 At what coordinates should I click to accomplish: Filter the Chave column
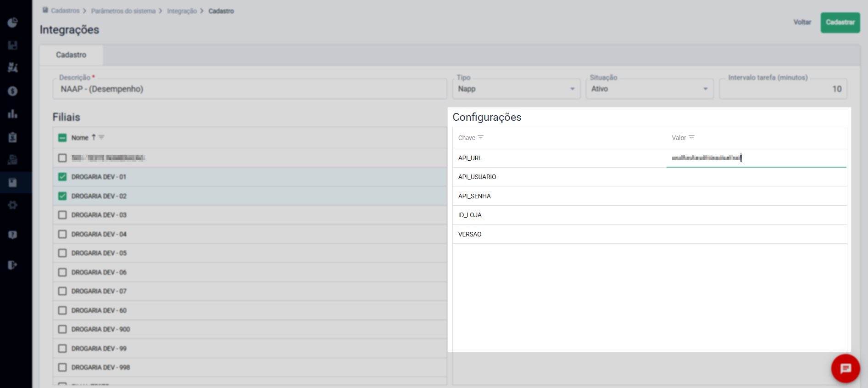click(x=481, y=137)
